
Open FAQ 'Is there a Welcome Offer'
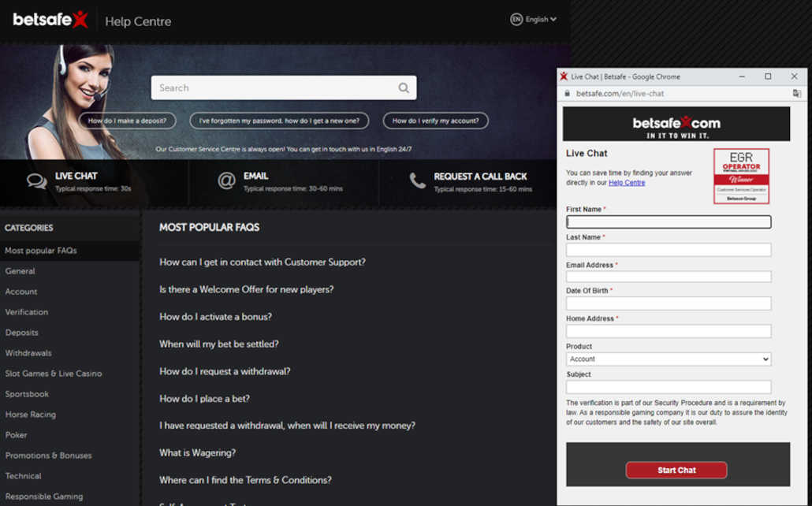click(x=247, y=289)
